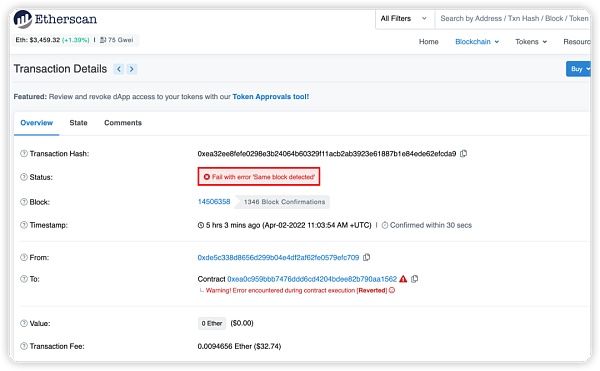Click the Etherscan logo icon
This screenshot has width=600, height=371.
click(x=23, y=19)
